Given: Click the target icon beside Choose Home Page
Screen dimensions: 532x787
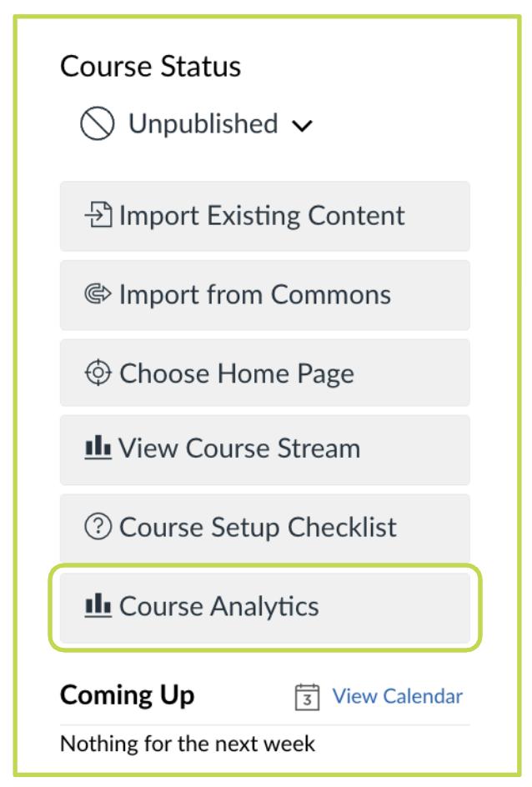Looking at the screenshot, I should pos(103,373).
